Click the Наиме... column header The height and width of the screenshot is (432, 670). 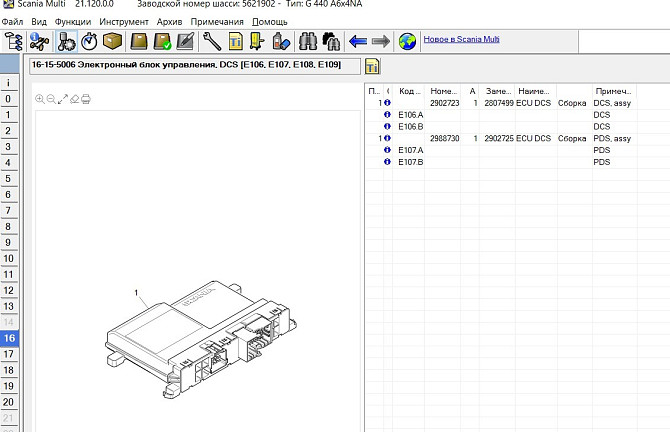535,91
